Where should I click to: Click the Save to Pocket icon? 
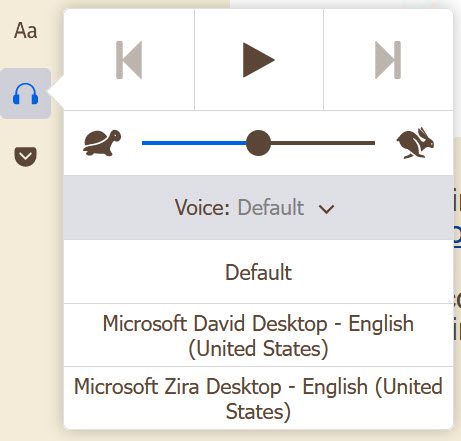pos(25,156)
